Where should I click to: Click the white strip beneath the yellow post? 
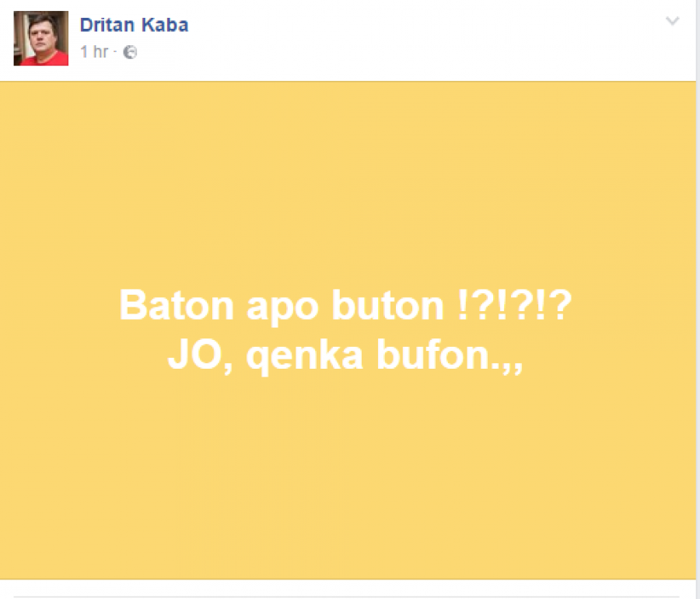click(348, 588)
